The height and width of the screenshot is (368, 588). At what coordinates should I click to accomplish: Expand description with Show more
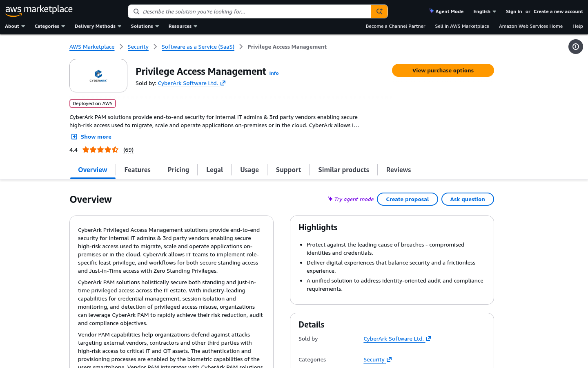[x=91, y=137]
